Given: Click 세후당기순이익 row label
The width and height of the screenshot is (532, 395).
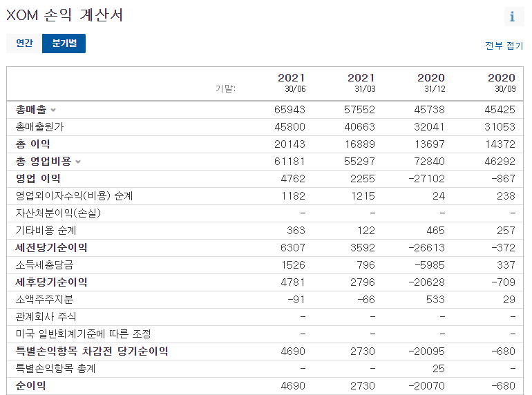Looking at the screenshot, I should click(51, 282).
